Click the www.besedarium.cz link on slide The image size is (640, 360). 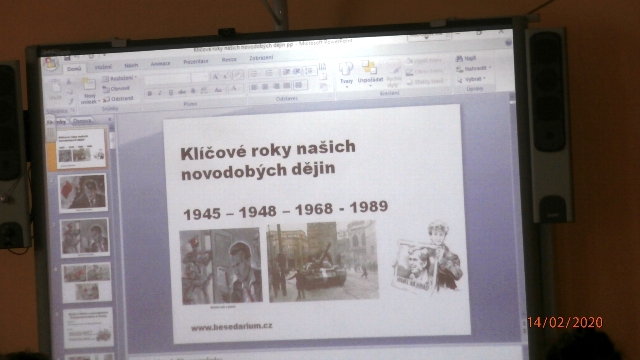pyautogui.click(x=231, y=327)
